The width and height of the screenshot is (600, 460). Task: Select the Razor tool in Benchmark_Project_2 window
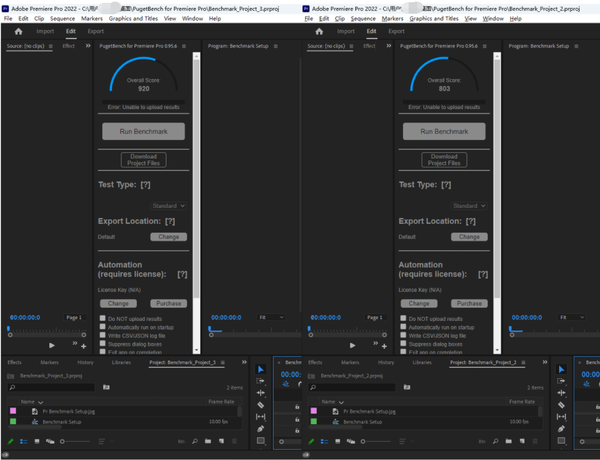click(x=561, y=405)
